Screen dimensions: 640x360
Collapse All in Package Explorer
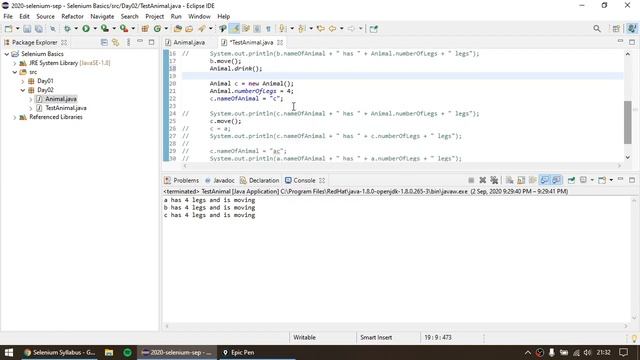tap(104, 42)
